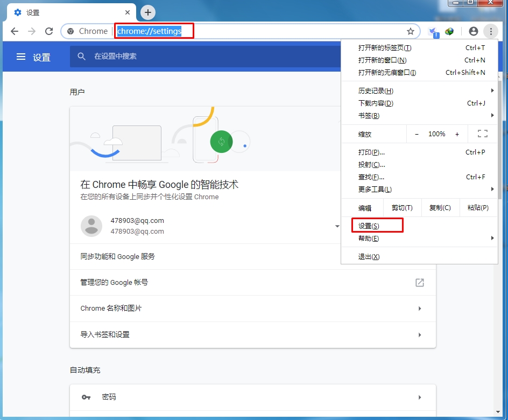Expand 帮助(E) submenu
Image resolution: width=508 pixels, height=420 pixels.
point(420,238)
